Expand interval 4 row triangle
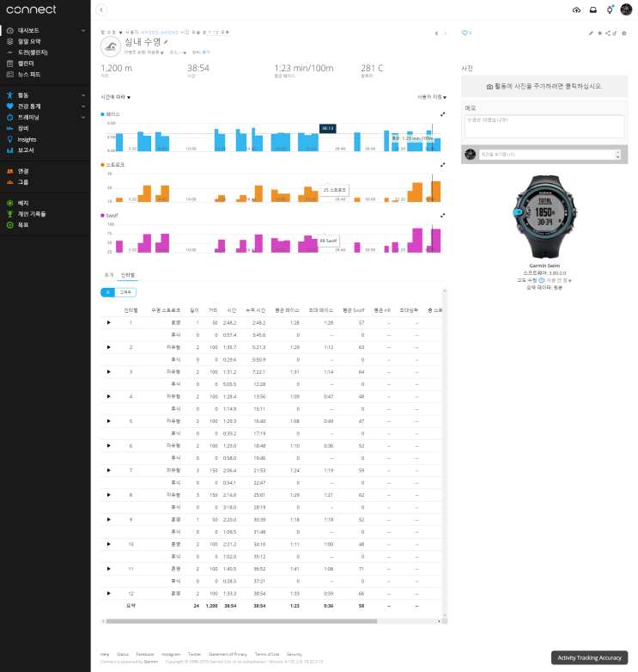 109,396
